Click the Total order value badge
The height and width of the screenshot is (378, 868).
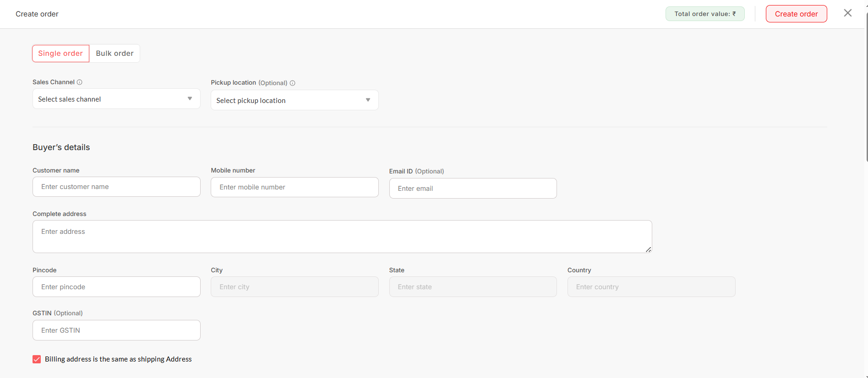[704, 14]
